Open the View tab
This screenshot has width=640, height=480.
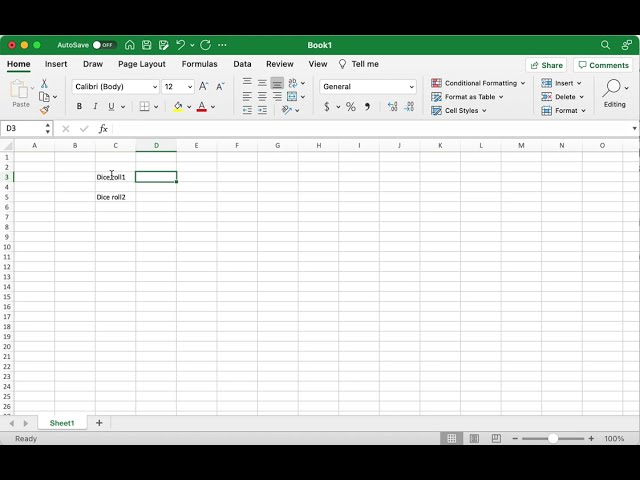318,64
